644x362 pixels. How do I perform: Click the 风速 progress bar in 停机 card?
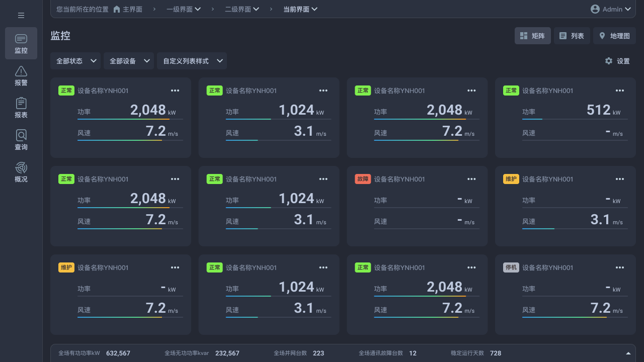575,317
